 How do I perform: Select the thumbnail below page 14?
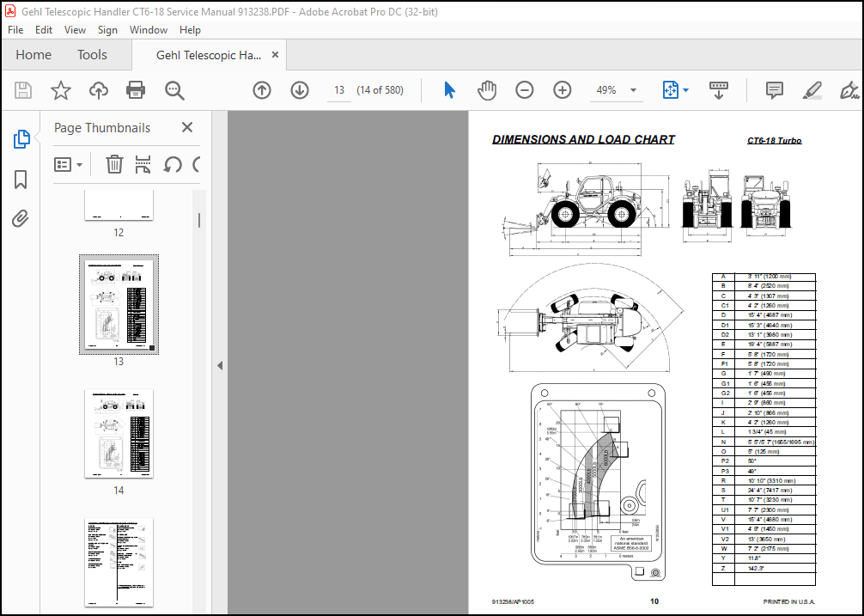[119, 563]
